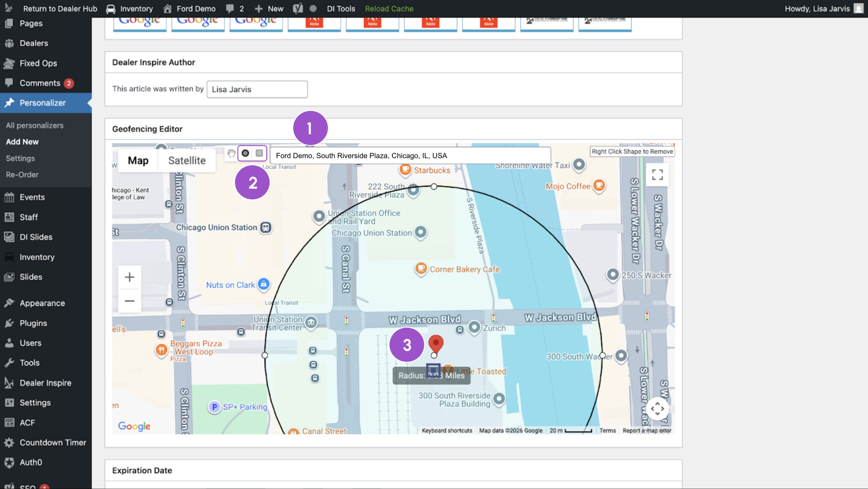Click the SP+ Parking marker
This screenshot has height=489, width=868.
214,407
